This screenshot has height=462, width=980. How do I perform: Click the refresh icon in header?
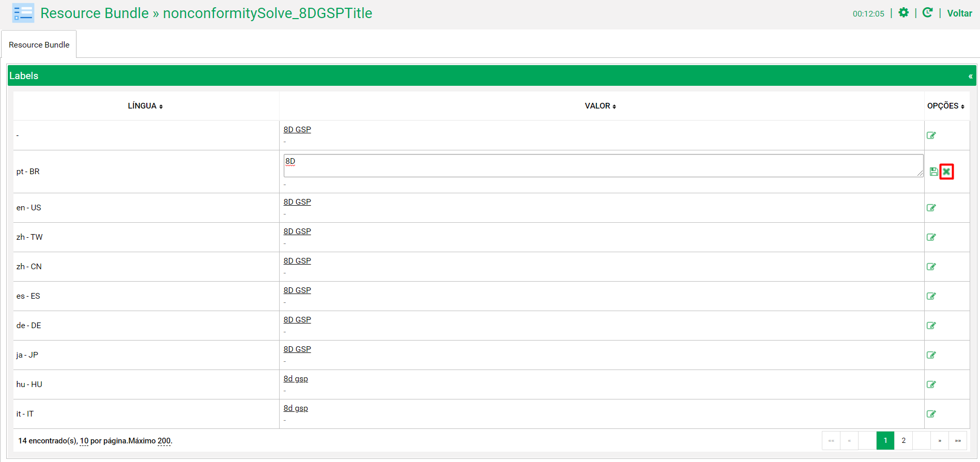928,13
